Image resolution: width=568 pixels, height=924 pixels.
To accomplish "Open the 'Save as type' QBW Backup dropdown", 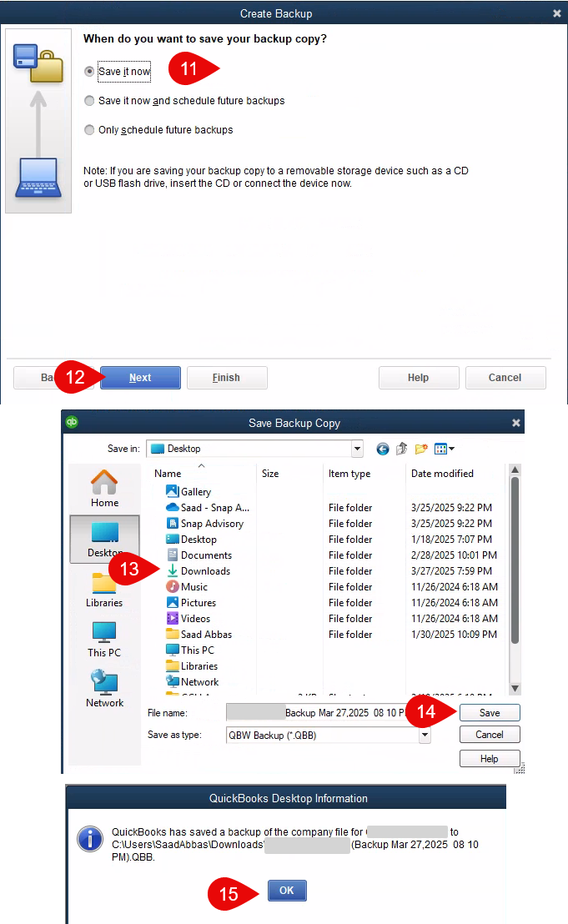I will pyautogui.click(x=425, y=735).
